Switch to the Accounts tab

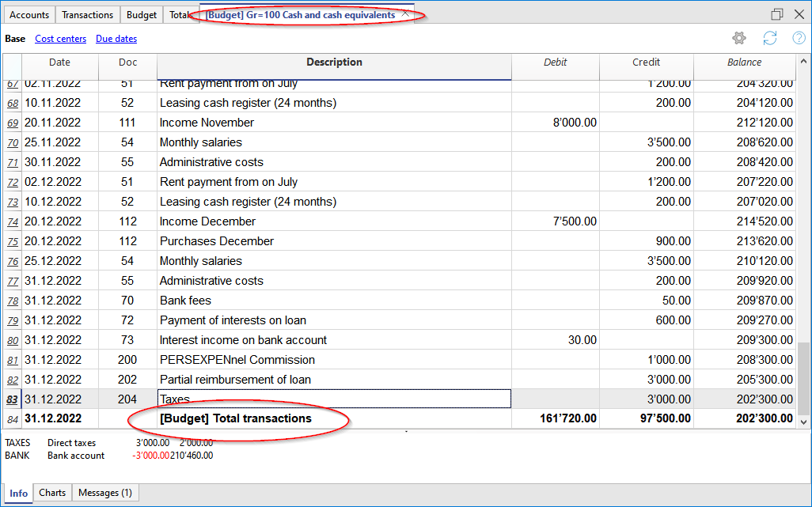point(29,15)
